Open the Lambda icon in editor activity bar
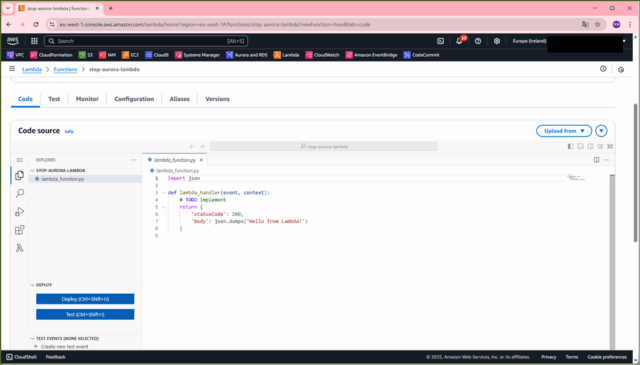The height and width of the screenshot is (365, 640). tap(19, 248)
